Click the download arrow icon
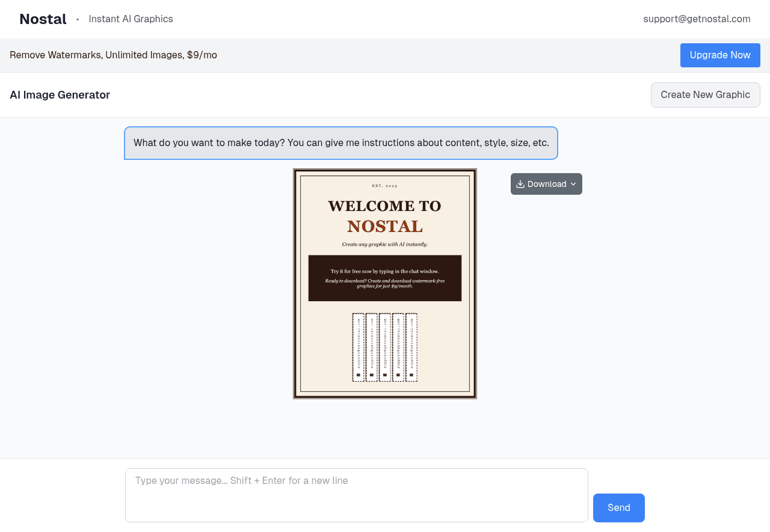The image size is (770, 532). pyautogui.click(x=520, y=184)
